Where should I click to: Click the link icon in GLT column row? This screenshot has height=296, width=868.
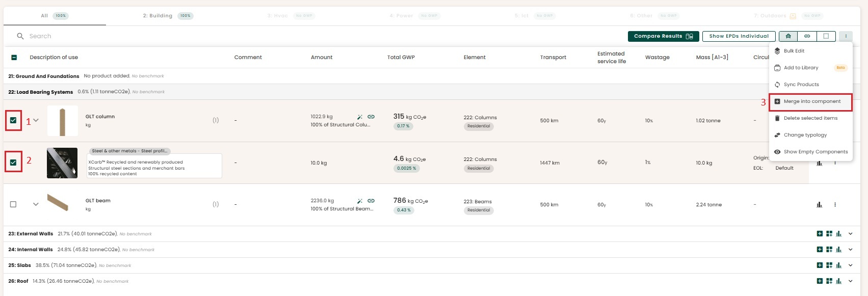[371, 117]
